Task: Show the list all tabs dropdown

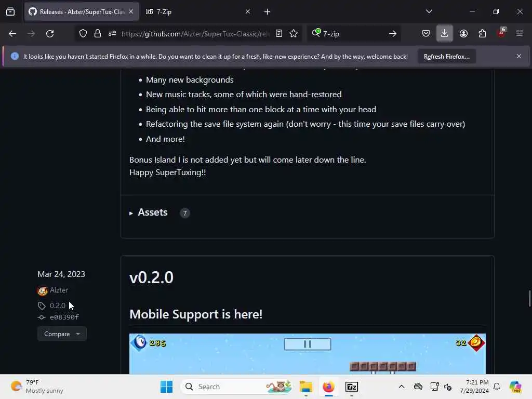Action: [x=429, y=11]
